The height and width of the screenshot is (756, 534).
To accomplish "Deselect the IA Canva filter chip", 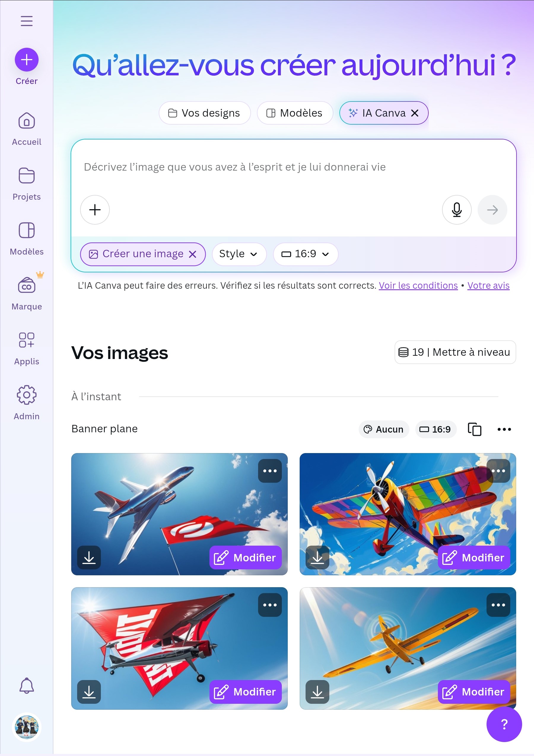I will (415, 113).
